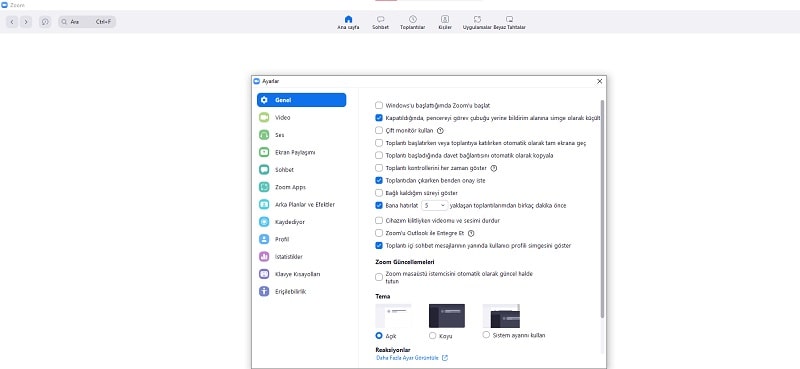Click the Erişilebilirlik accessibility icon
800x369 pixels.
point(264,291)
